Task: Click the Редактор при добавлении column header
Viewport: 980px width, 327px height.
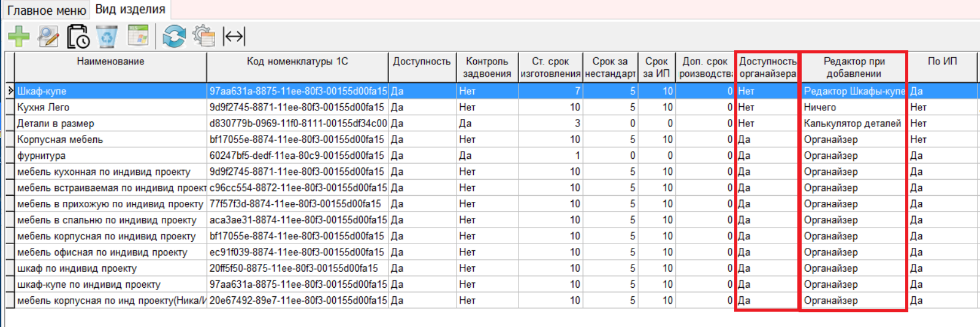Action: (854, 67)
